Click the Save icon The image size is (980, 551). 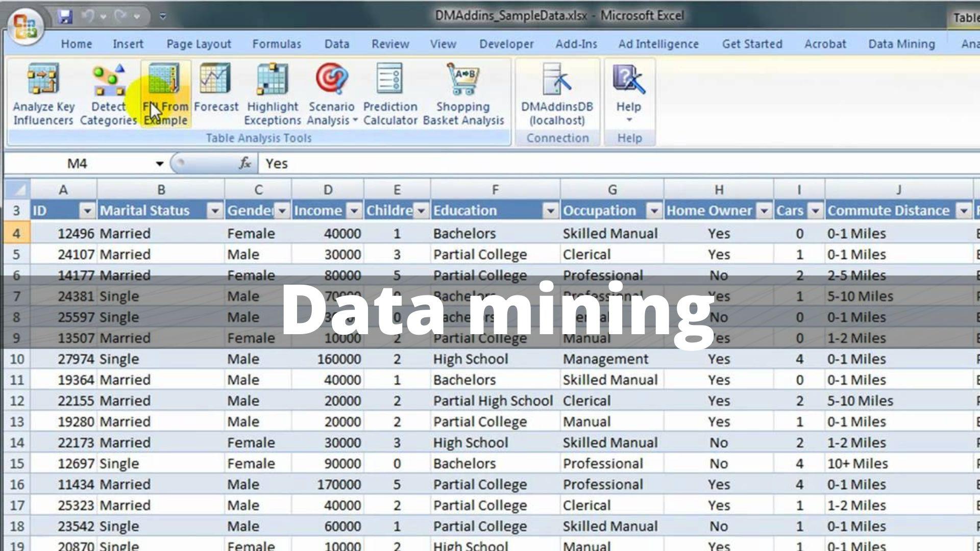[x=66, y=15]
